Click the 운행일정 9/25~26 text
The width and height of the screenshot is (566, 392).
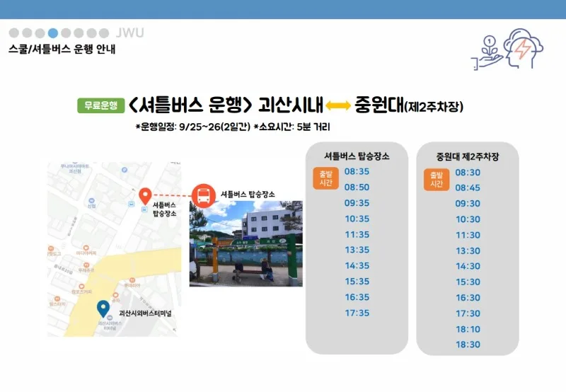[x=192, y=127]
